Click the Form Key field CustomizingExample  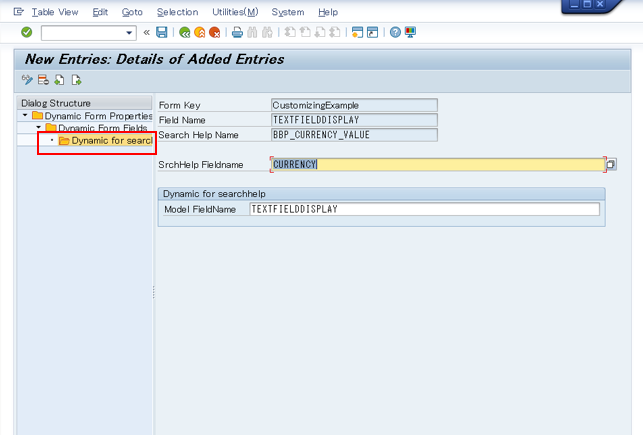pyautogui.click(x=354, y=105)
